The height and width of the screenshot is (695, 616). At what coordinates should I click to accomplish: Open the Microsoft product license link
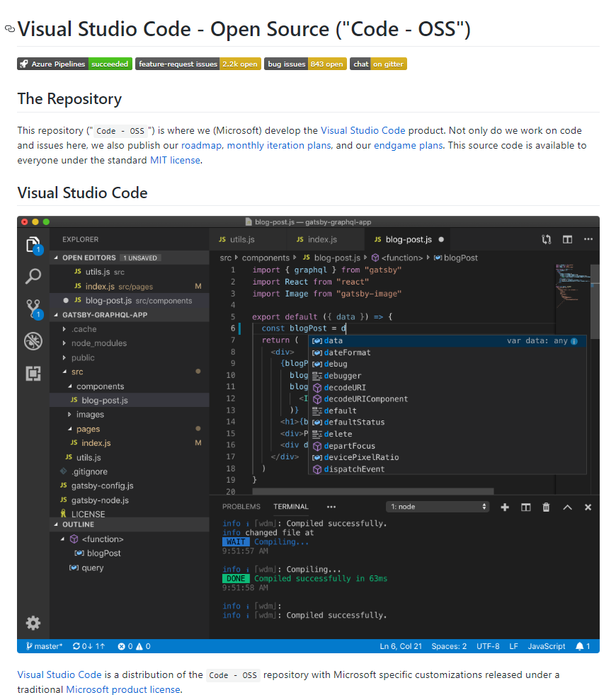point(122,689)
